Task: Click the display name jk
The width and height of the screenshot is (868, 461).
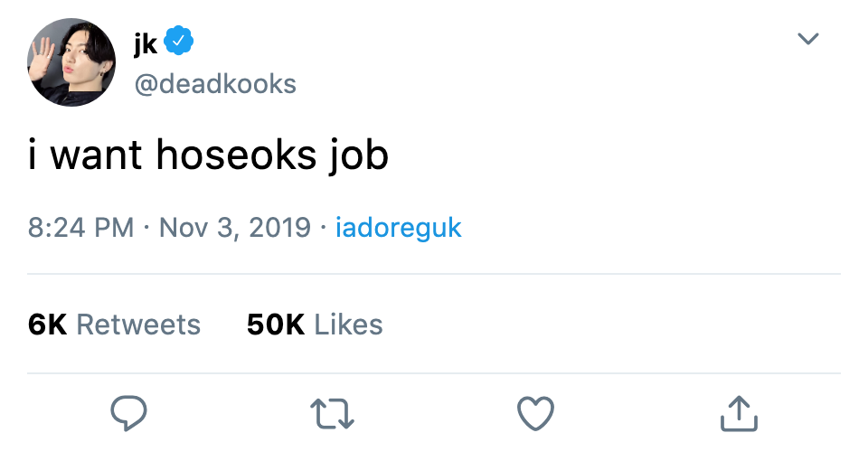Action: [x=146, y=42]
